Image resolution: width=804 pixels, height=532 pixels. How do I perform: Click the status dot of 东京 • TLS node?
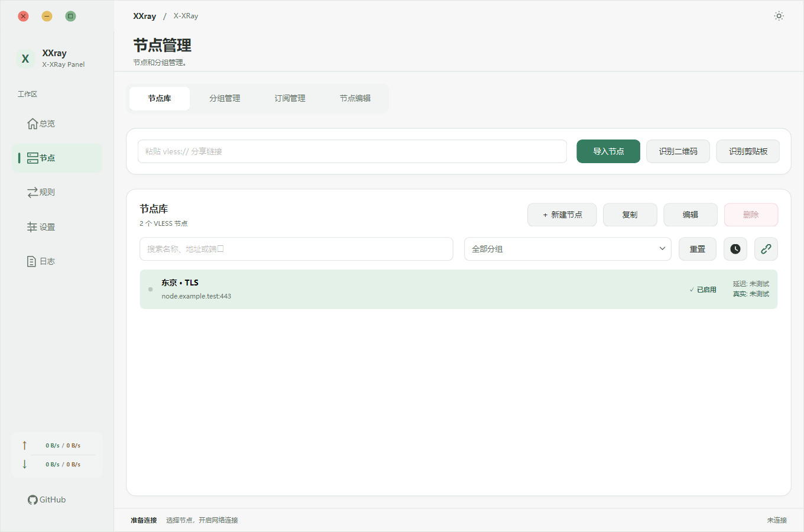[150, 289]
